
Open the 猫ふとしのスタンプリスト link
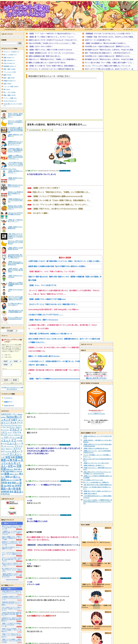tap(96, 378)
